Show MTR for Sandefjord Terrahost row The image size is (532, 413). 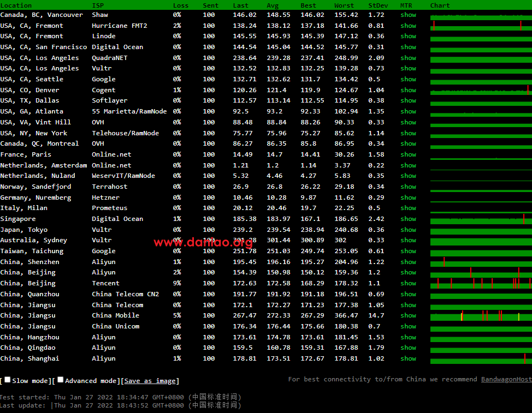[x=408, y=187]
